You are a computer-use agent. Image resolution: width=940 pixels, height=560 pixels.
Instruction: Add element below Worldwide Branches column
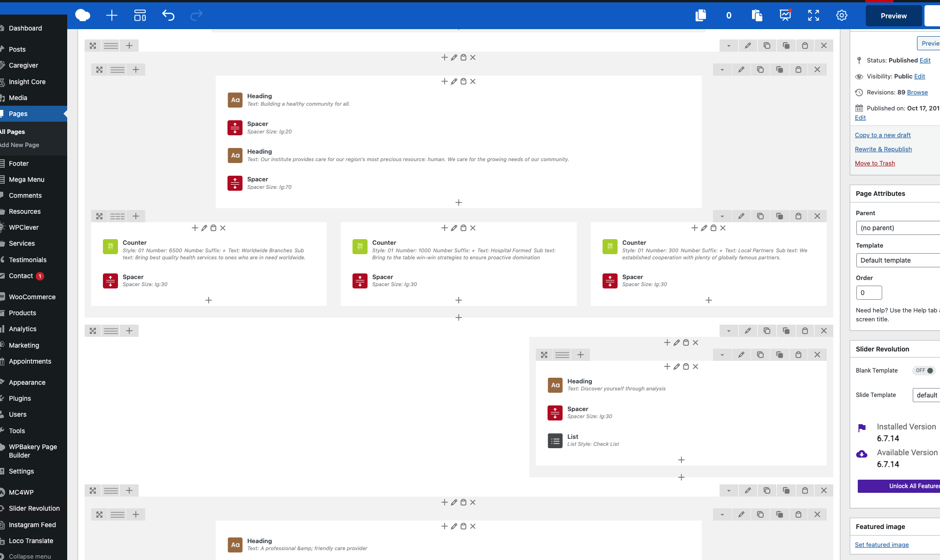(209, 300)
